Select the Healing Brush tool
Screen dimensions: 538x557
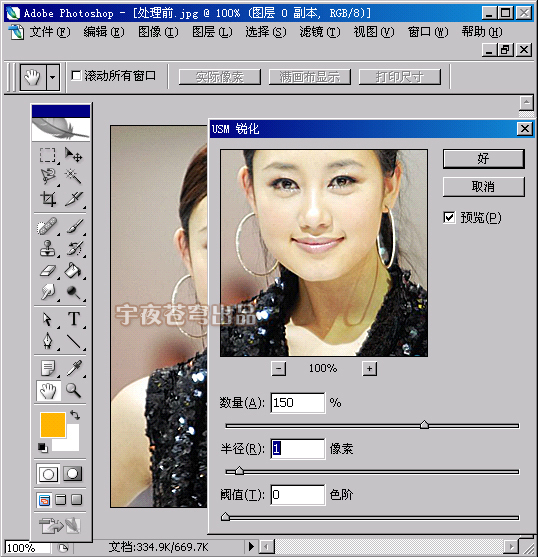(48, 226)
